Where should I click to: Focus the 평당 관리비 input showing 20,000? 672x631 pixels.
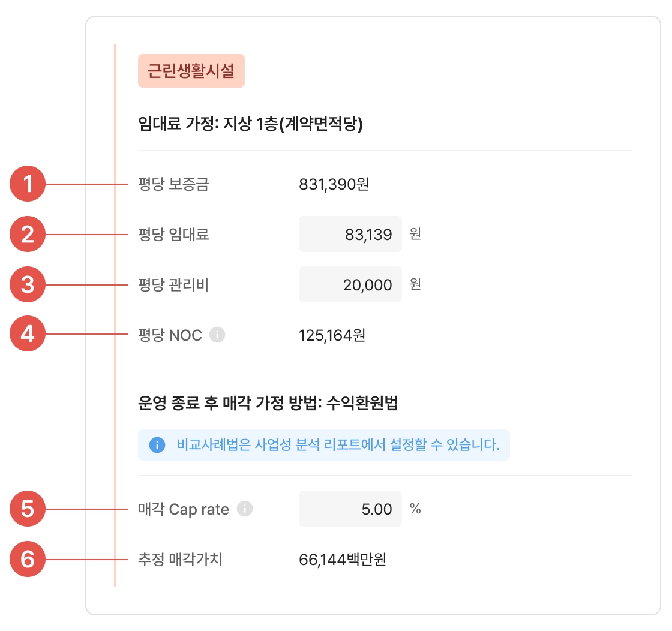click(x=350, y=284)
